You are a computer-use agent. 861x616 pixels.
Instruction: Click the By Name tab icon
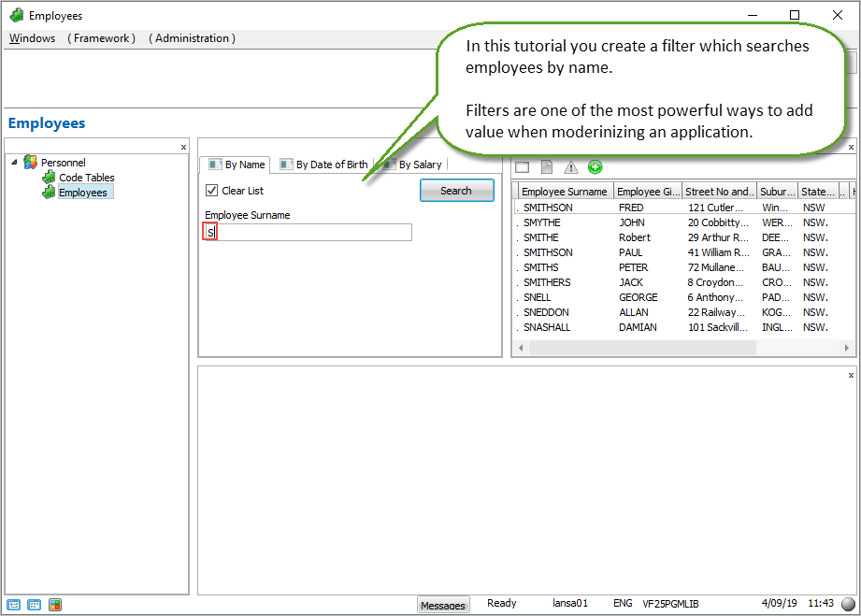pyautogui.click(x=215, y=165)
